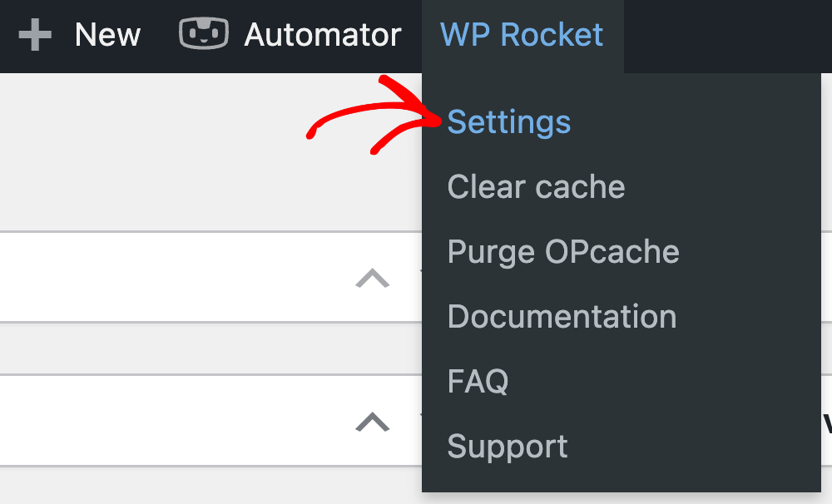The image size is (832, 504).
Task: Click the Automator robot face icon
Action: pyautogui.click(x=204, y=33)
